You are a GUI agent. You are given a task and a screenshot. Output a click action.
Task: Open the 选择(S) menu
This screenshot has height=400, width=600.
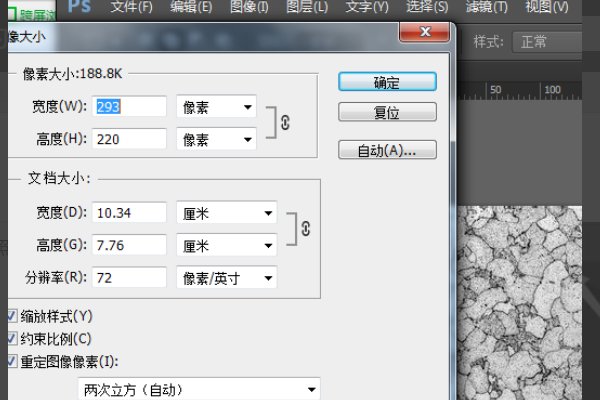point(427,7)
